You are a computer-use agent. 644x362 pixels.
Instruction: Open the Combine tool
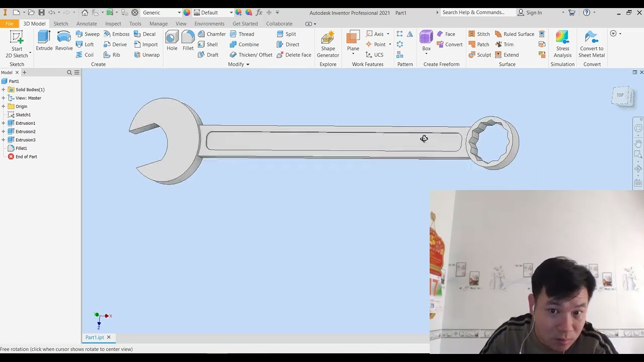tap(244, 44)
